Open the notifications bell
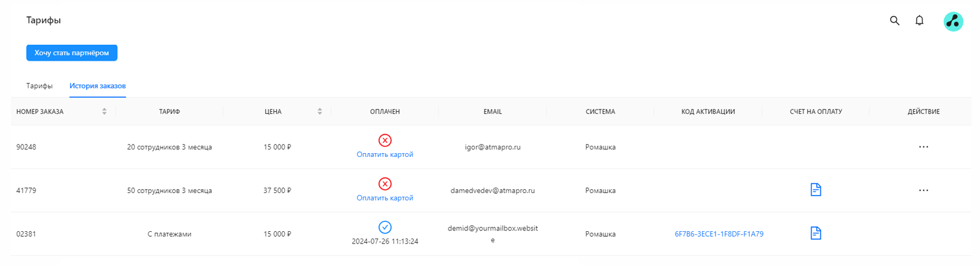The height and width of the screenshot is (265, 980). click(919, 21)
